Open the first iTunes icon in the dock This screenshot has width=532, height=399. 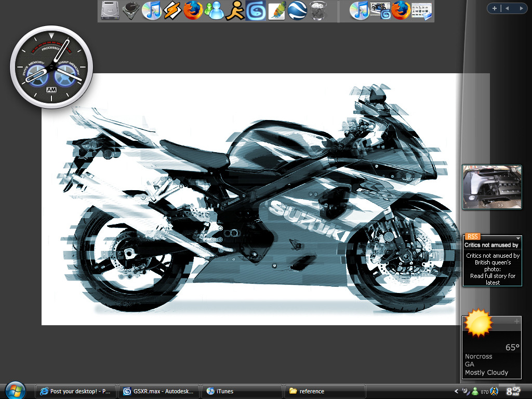tap(152, 10)
